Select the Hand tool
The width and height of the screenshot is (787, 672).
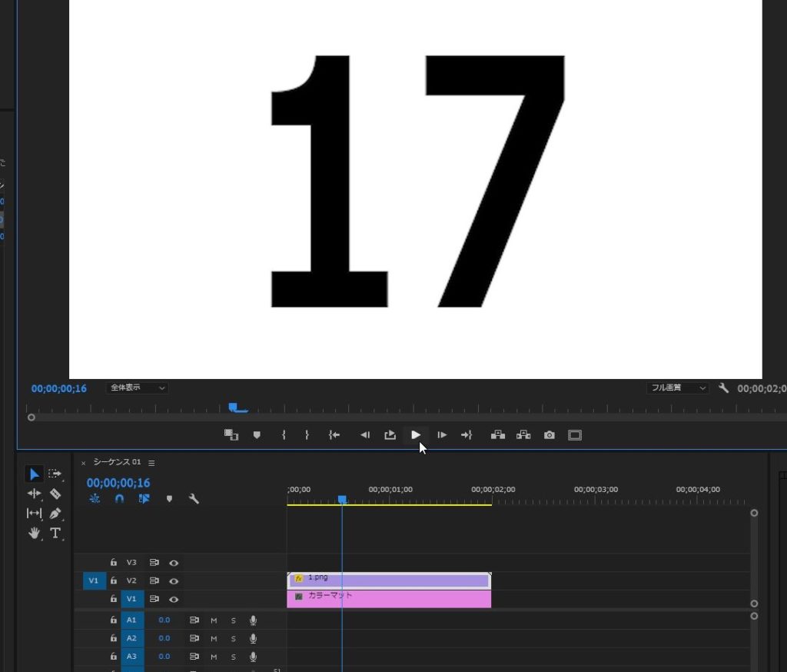(x=34, y=533)
